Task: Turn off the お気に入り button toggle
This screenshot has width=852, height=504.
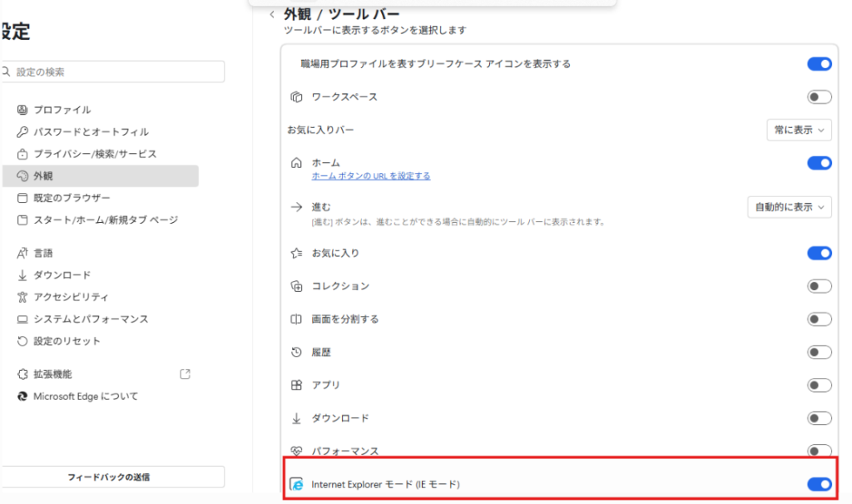Action: pyautogui.click(x=819, y=253)
